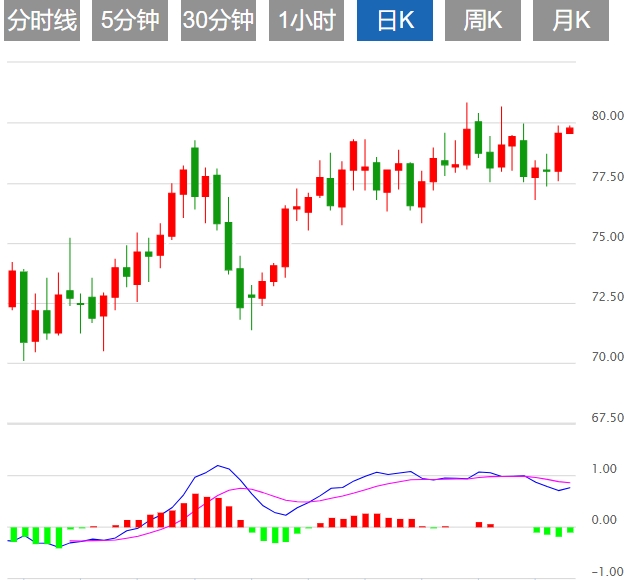Click the tallest red MACD histogram bar

196,510
